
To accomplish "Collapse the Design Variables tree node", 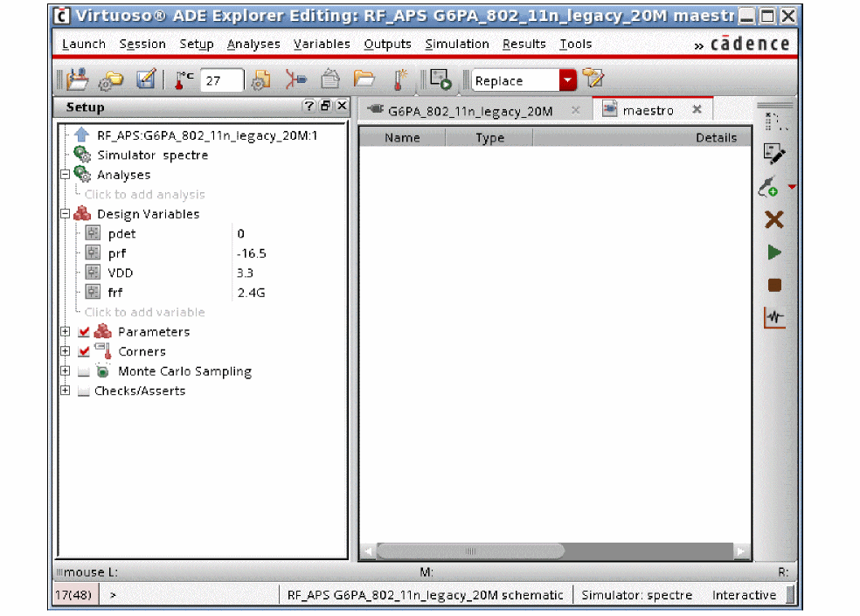I will coord(66,214).
